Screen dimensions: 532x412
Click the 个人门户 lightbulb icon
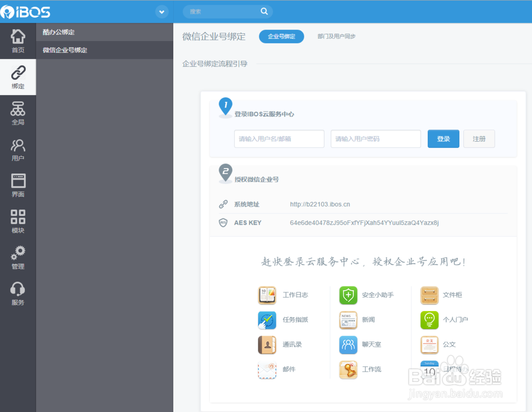pyautogui.click(x=429, y=320)
